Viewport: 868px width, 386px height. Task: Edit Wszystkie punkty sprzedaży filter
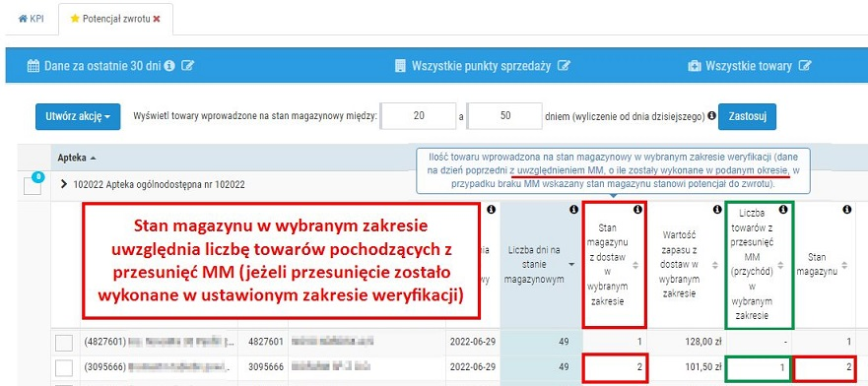pos(564,66)
